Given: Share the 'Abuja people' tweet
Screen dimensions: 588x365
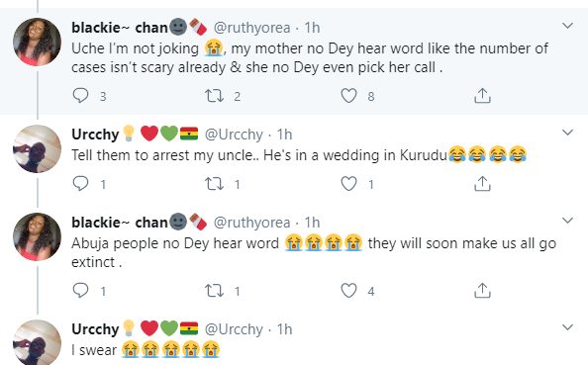Looking at the screenshot, I should pos(482,291).
